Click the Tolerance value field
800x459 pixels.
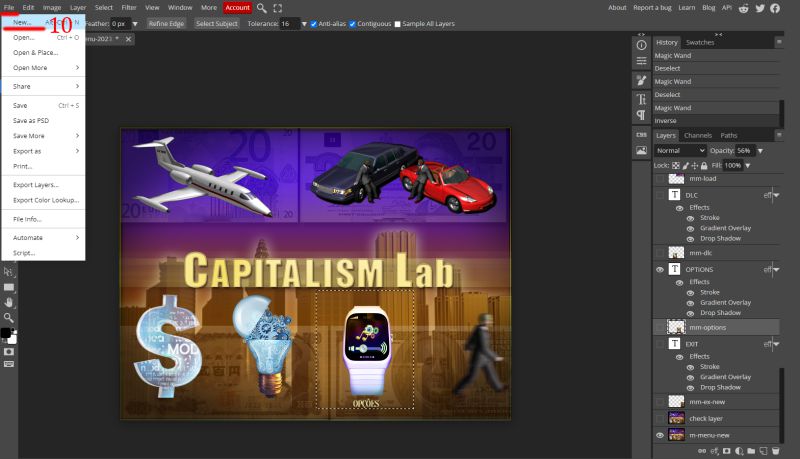289,24
